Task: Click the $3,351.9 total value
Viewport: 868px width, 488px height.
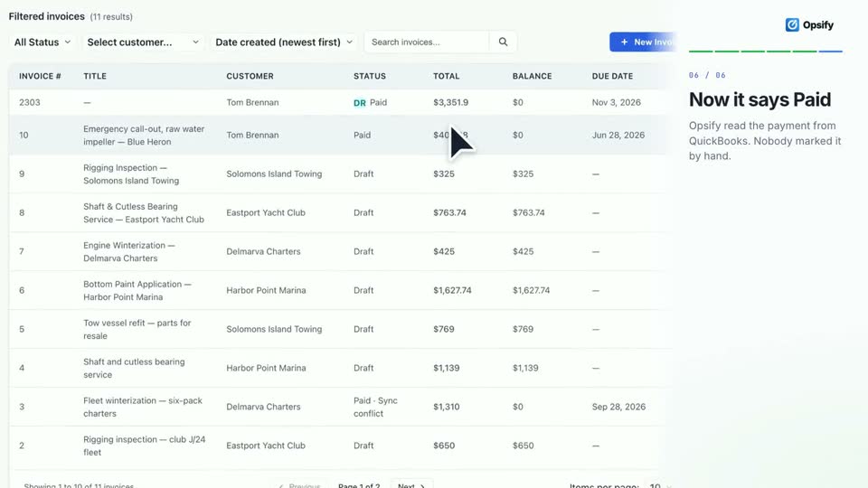Action: pyautogui.click(x=450, y=102)
